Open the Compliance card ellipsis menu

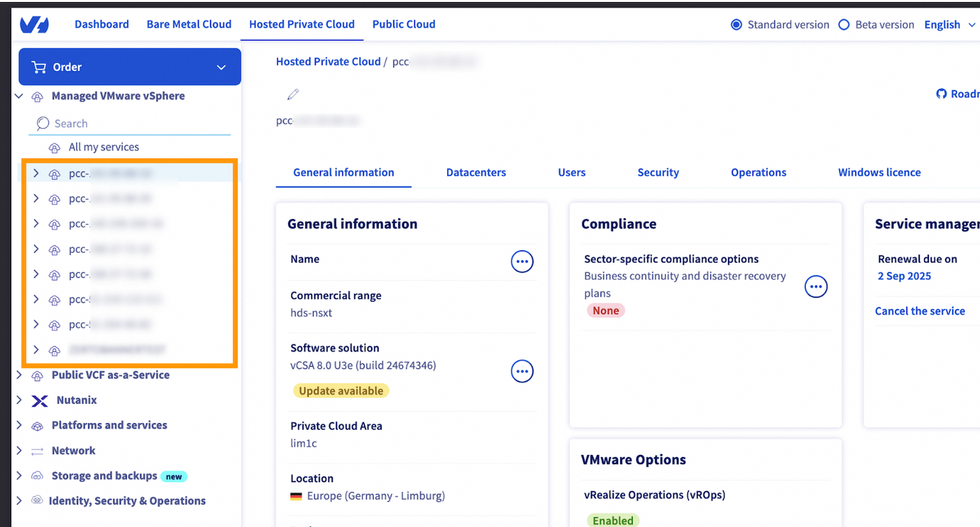pos(815,286)
